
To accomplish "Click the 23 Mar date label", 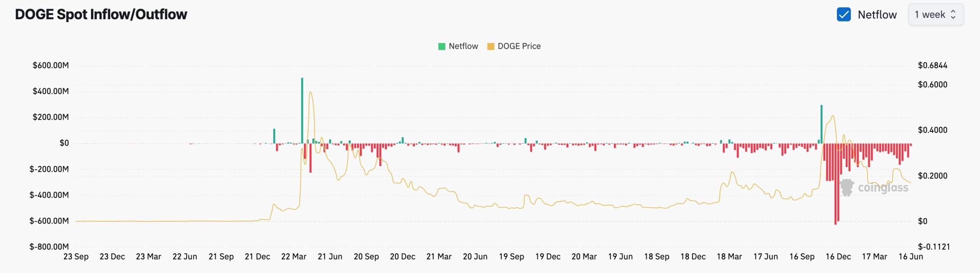I will (x=149, y=257).
